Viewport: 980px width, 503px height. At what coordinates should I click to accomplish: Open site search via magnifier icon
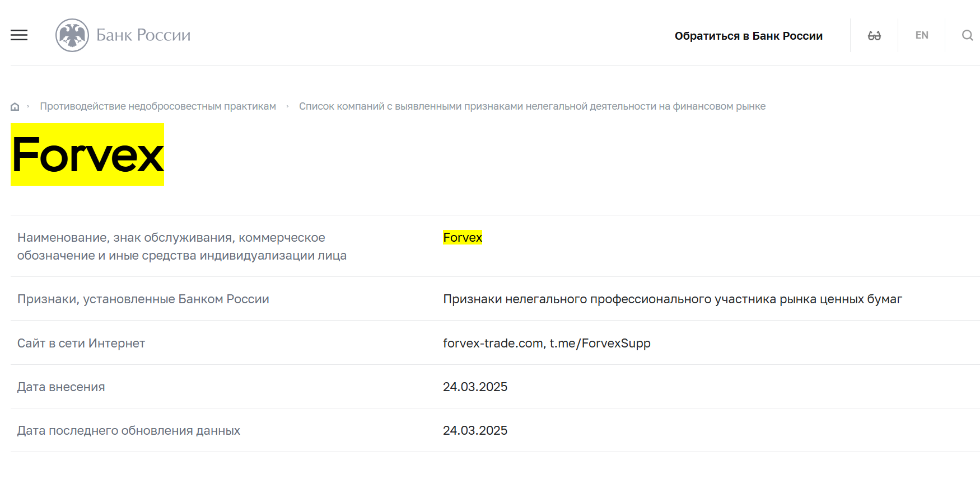(x=967, y=35)
